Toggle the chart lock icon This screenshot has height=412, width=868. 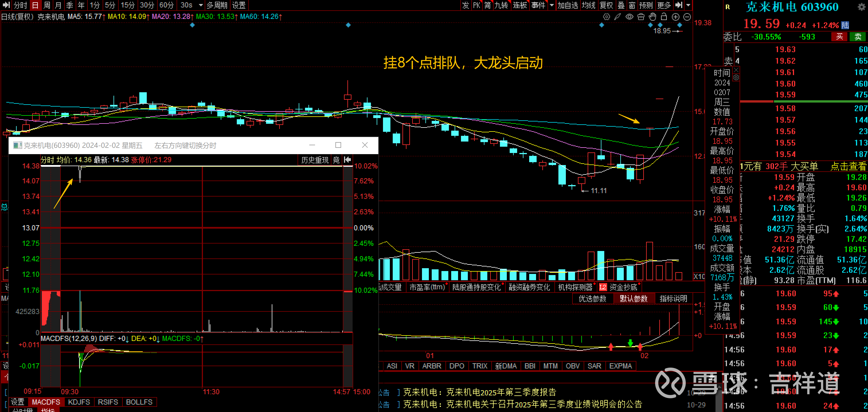click(x=664, y=17)
